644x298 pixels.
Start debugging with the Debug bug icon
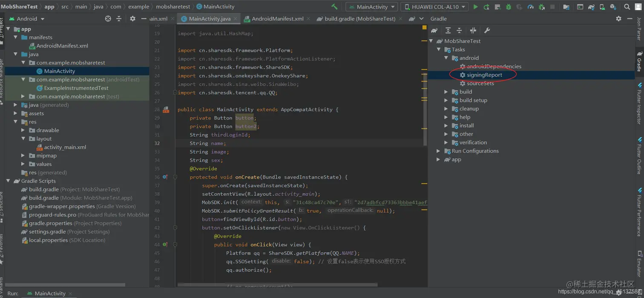tap(508, 7)
